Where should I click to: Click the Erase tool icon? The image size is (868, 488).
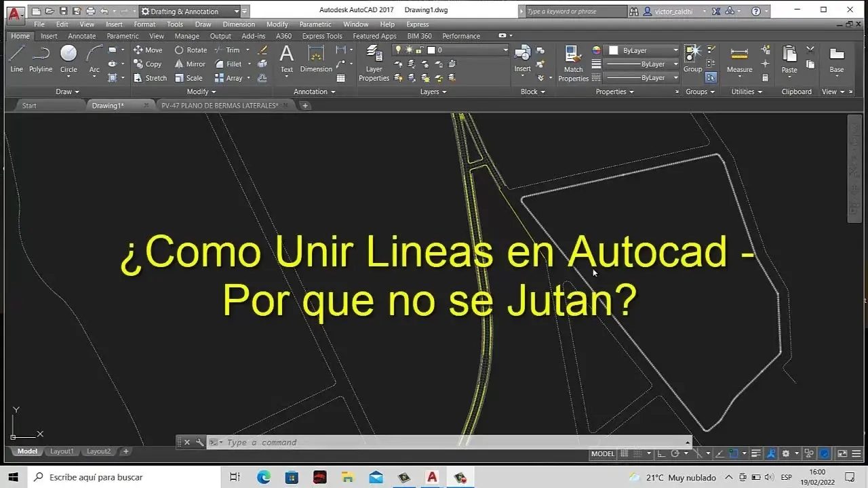(262, 50)
